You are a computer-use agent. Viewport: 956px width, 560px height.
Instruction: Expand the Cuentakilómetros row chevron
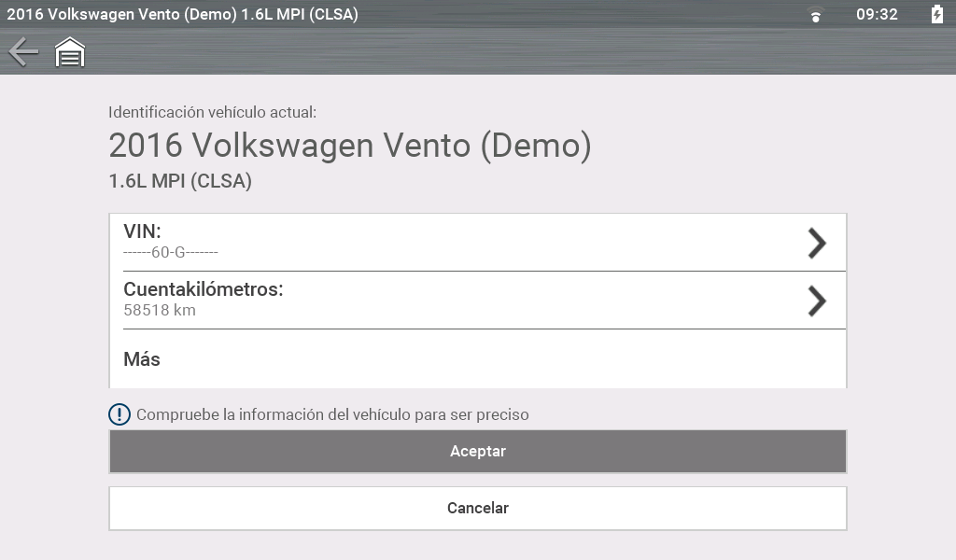[x=817, y=301]
